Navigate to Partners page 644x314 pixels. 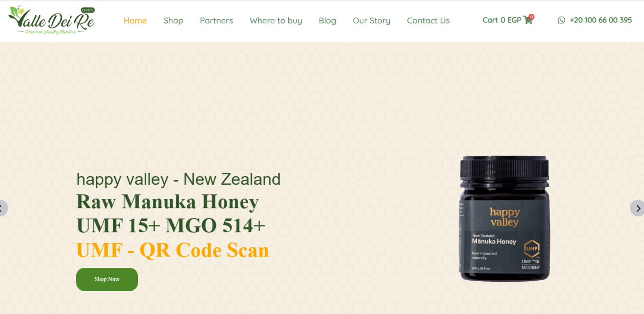coord(216,21)
